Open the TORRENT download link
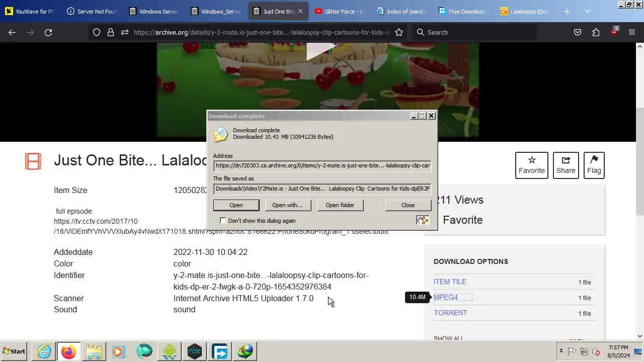Image resolution: width=644 pixels, height=362 pixels. (x=450, y=313)
